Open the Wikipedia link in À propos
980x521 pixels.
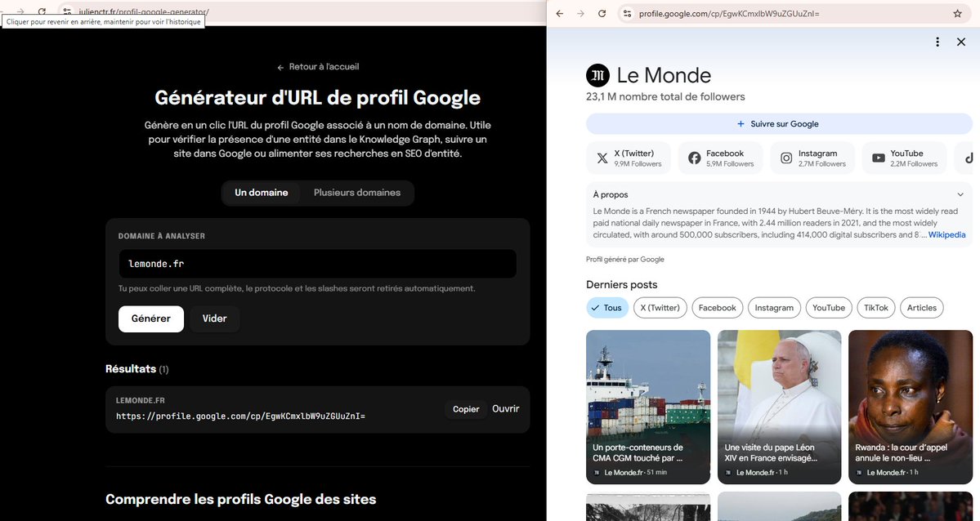point(946,235)
